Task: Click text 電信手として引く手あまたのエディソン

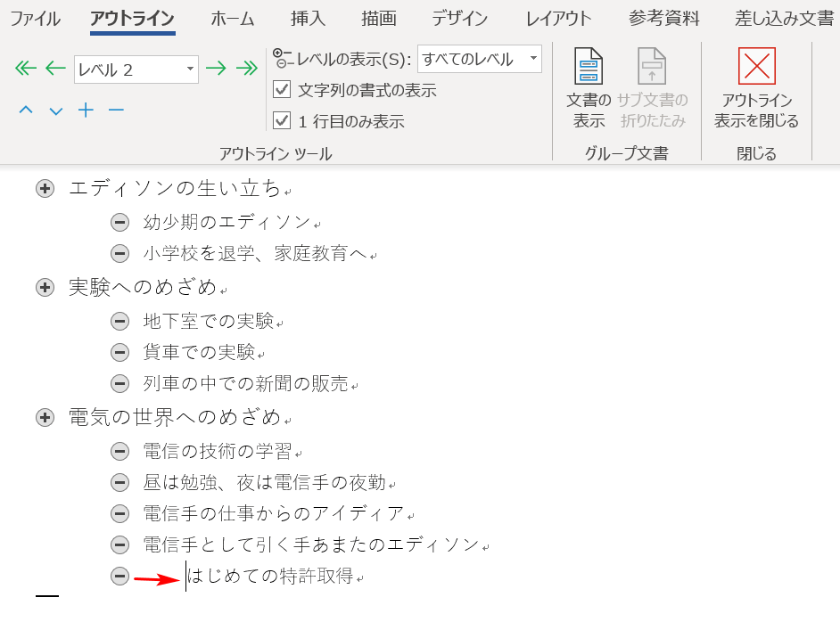Action: point(311,545)
